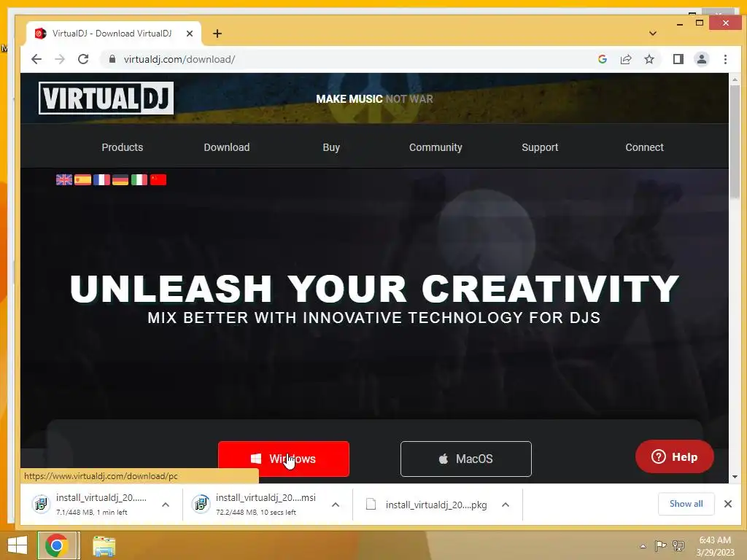Switch language to French flag
The image size is (747, 560).
coord(101,179)
